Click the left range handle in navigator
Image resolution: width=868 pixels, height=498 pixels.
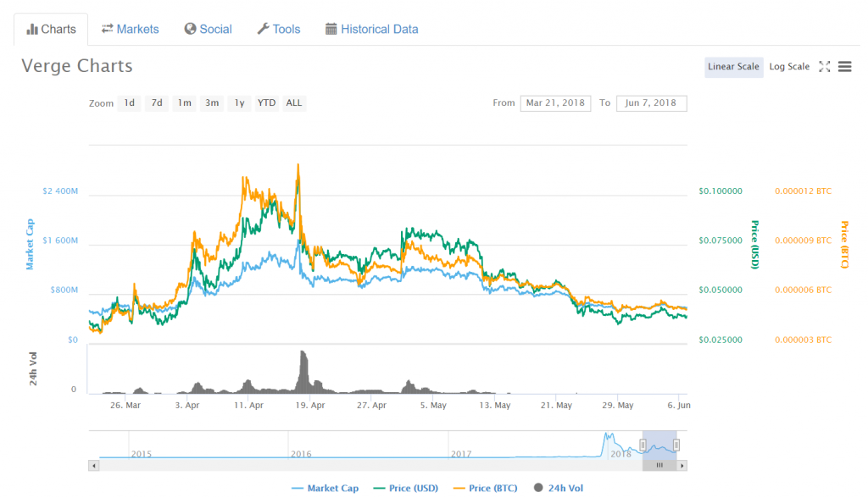pyautogui.click(x=643, y=445)
